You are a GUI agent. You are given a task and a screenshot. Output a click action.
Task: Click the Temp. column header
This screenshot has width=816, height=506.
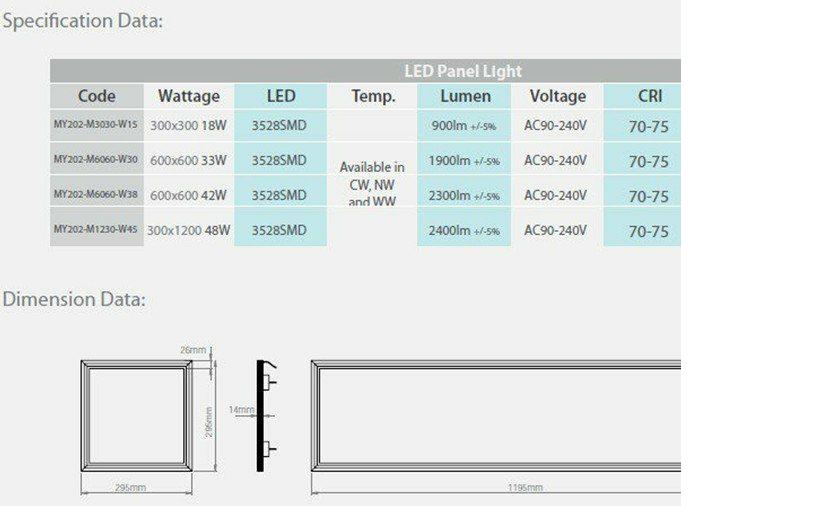click(373, 96)
